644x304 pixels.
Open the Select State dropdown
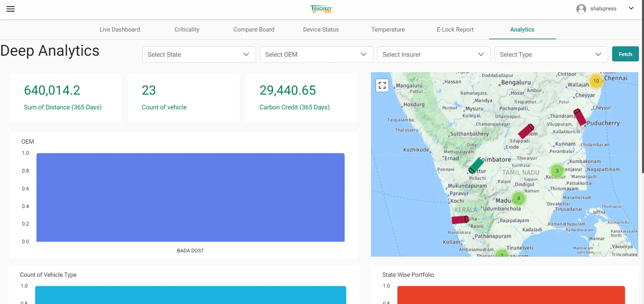pyautogui.click(x=199, y=54)
